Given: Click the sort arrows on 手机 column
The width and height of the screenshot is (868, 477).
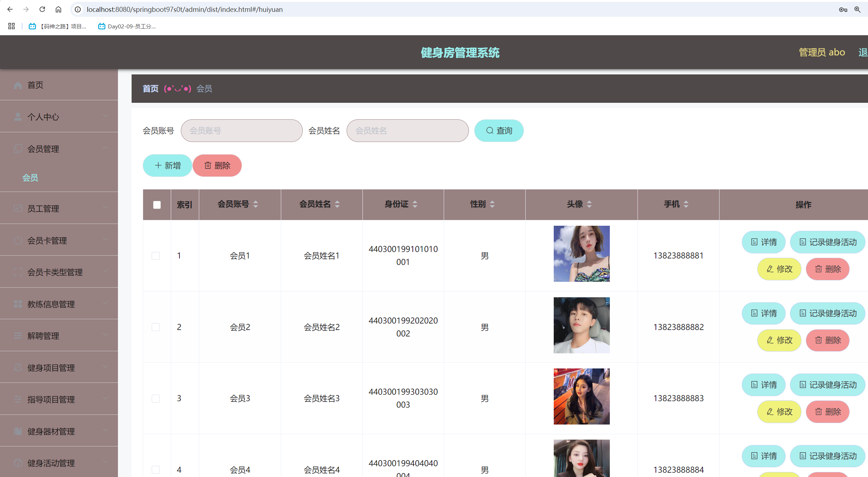Looking at the screenshot, I should tap(686, 204).
